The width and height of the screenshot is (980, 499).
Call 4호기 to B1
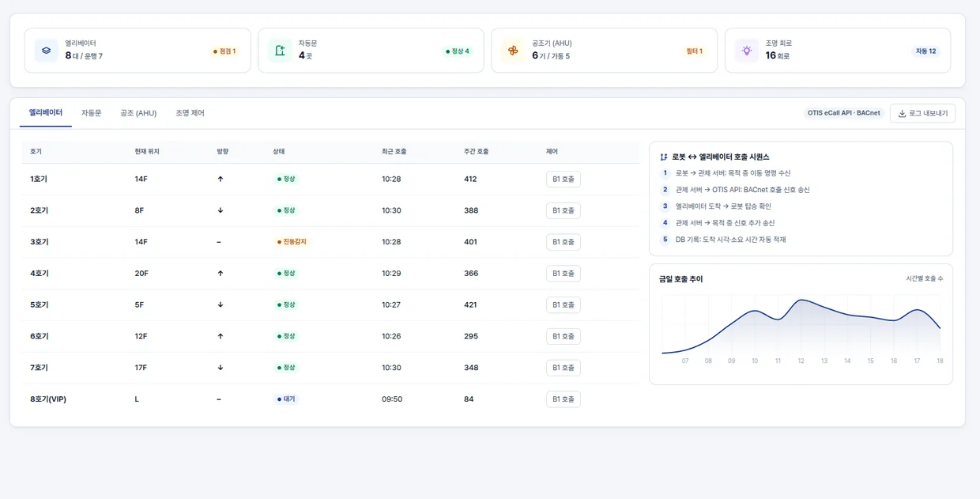(563, 274)
